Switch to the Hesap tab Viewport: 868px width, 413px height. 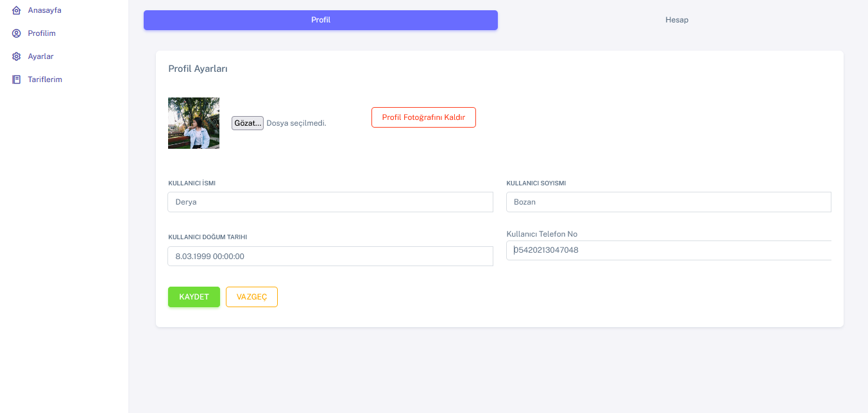[676, 20]
